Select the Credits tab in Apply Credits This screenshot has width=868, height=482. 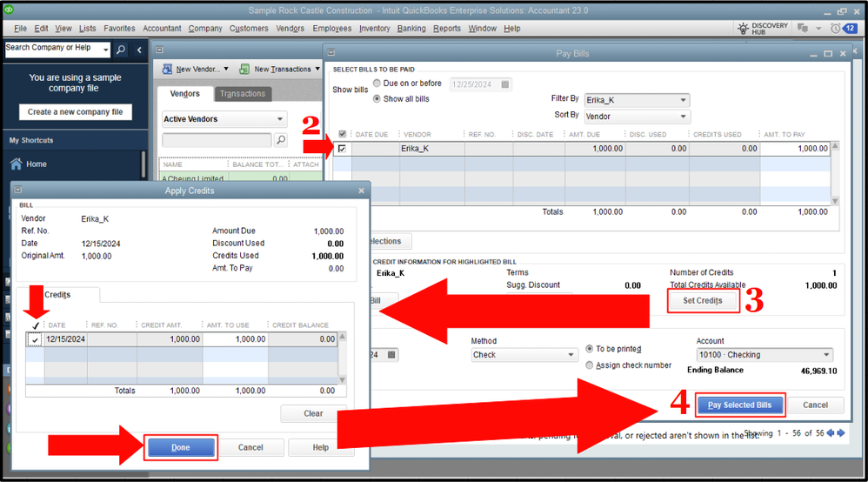click(57, 295)
